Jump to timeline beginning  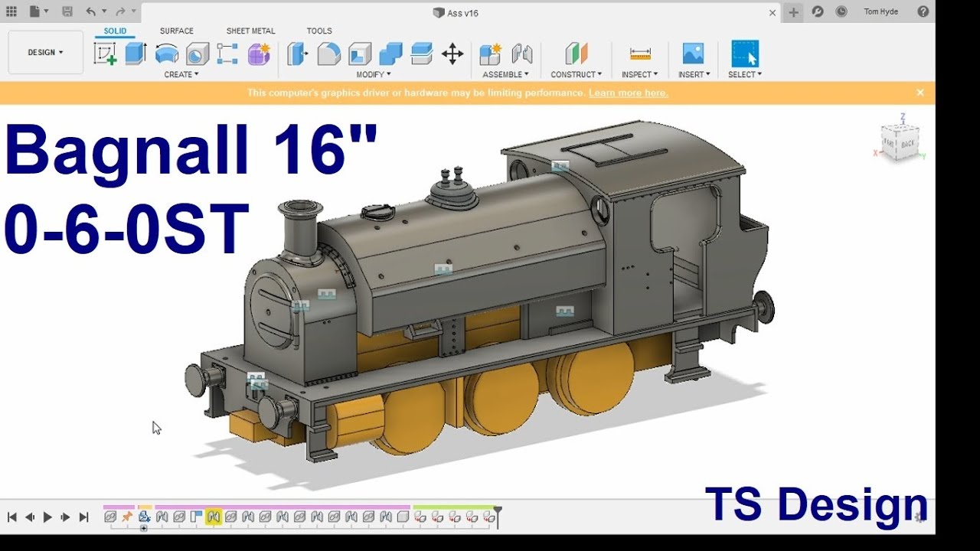12,517
